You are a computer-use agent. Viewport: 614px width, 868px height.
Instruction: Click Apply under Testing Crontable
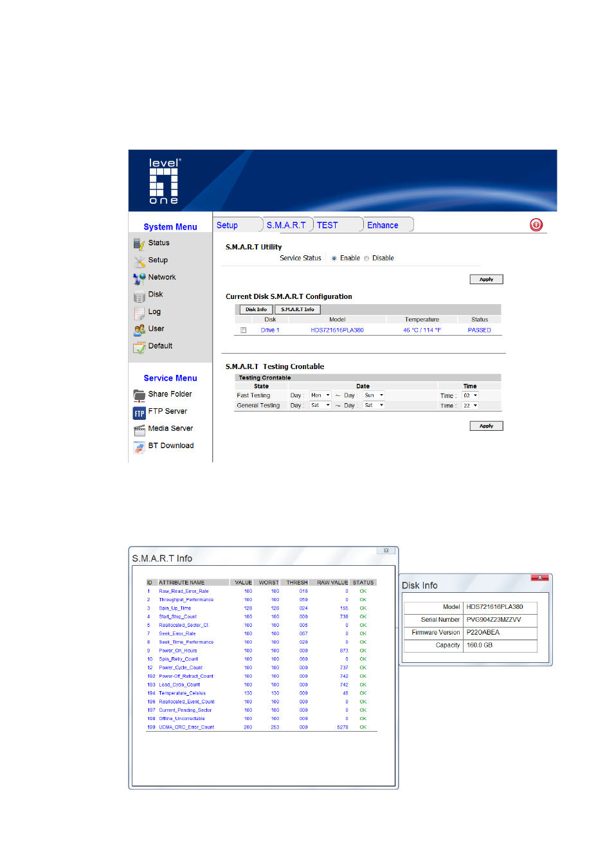pyautogui.click(x=486, y=426)
